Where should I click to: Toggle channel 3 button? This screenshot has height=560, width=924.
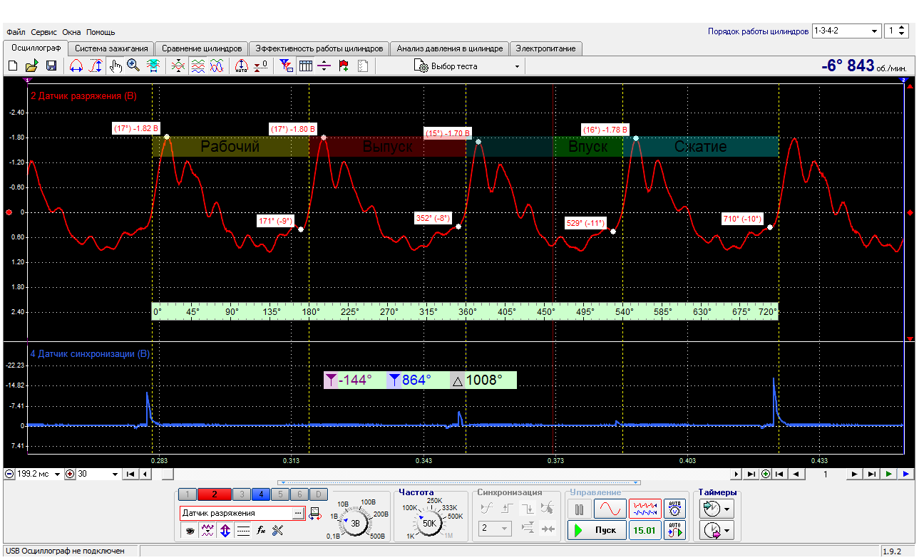point(242,494)
